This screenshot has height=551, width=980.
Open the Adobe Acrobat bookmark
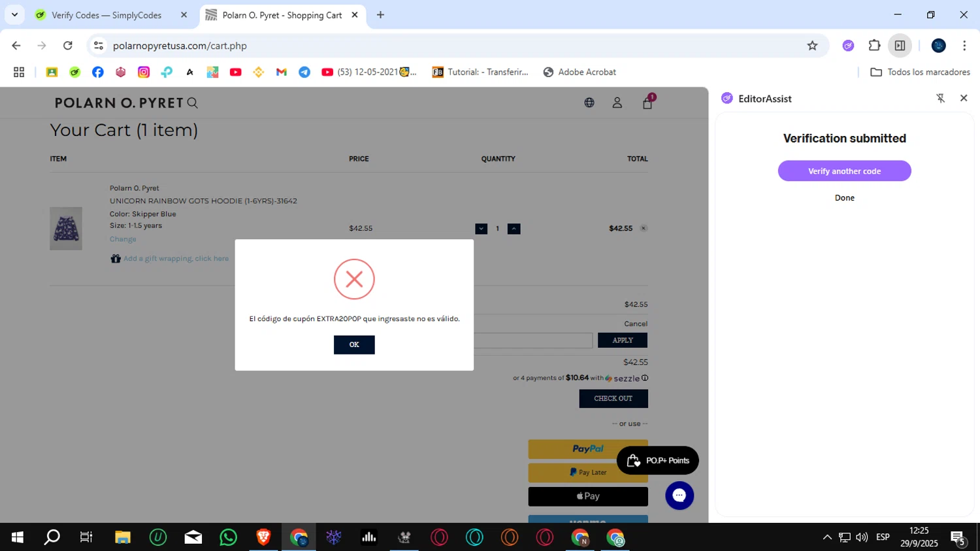click(580, 72)
